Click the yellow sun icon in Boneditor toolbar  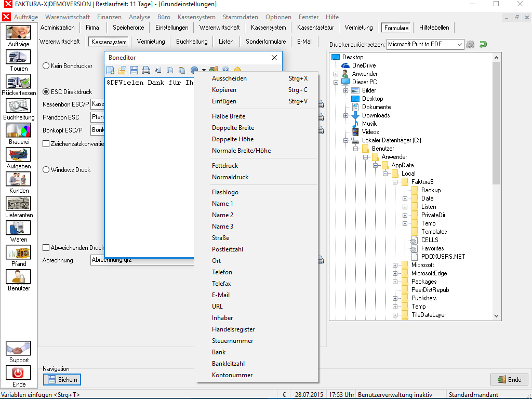[237, 69]
